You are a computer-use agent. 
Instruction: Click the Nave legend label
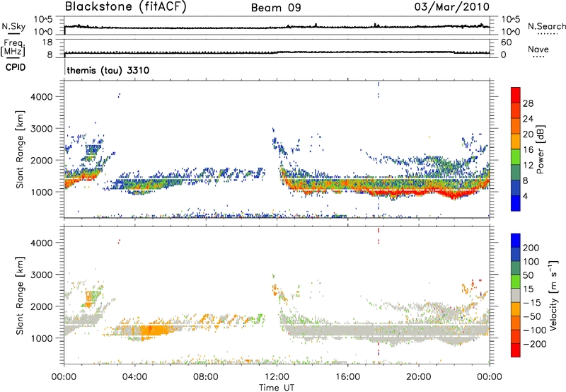[538, 49]
